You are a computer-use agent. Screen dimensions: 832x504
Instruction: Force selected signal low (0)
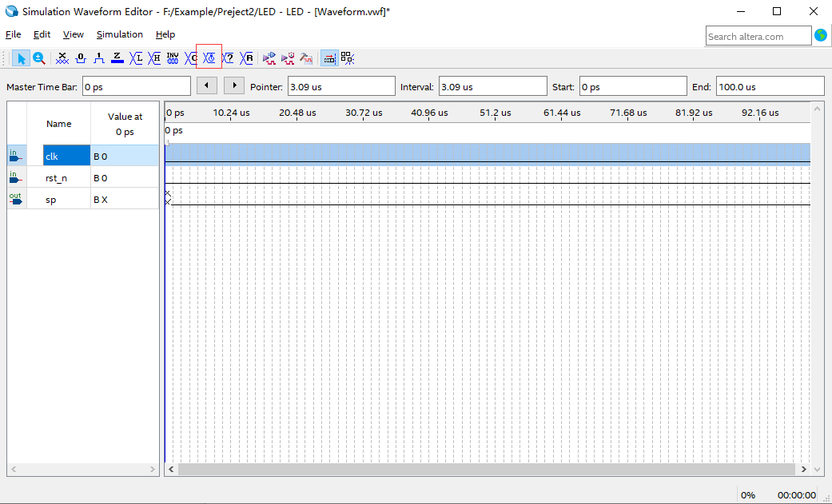pos(81,58)
